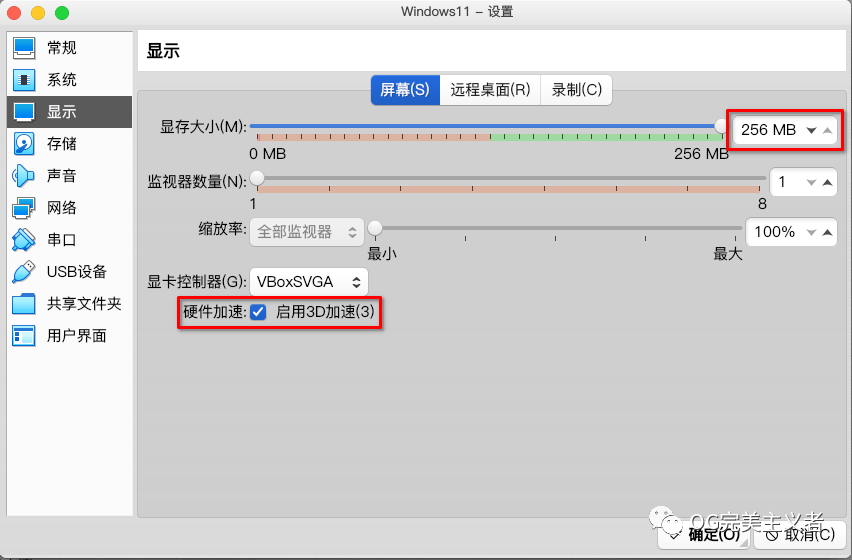Open the 网络 (Network) icon

pos(24,207)
